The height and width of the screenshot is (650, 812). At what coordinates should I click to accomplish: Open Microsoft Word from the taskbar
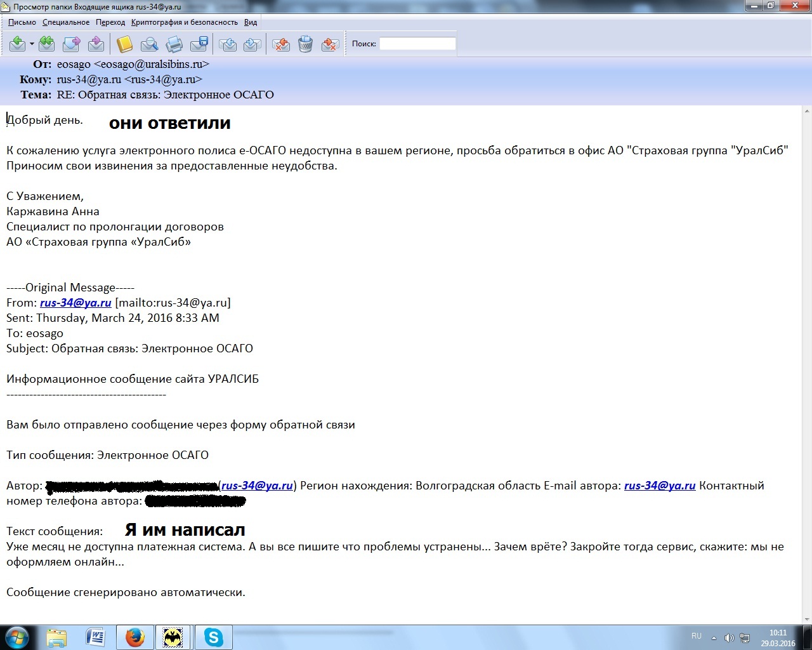tap(95, 637)
